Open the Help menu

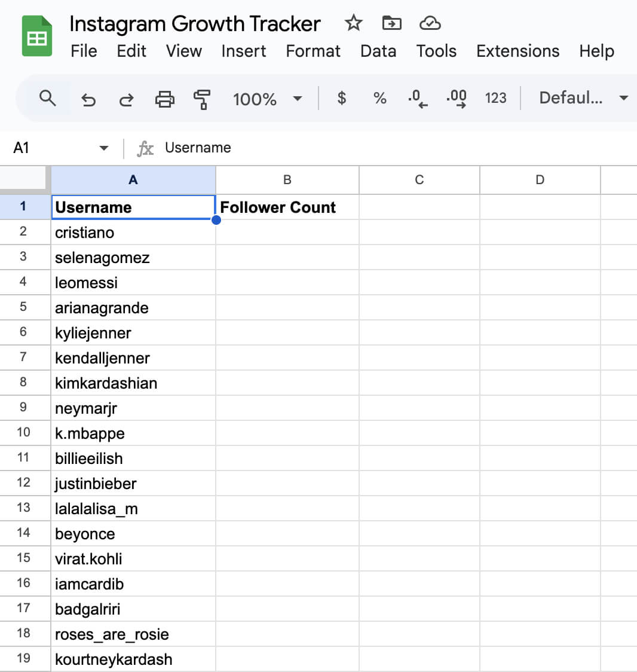coord(596,51)
